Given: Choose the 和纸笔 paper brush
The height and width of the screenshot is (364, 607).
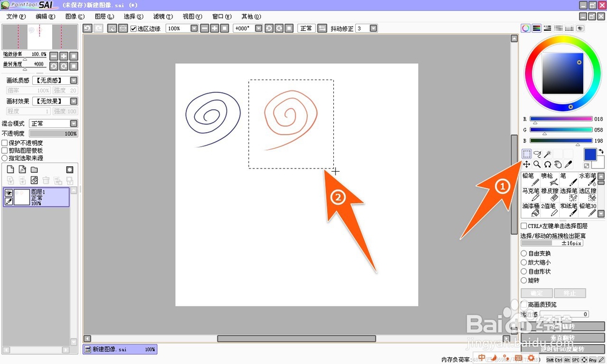Looking at the screenshot, I should tap(568, 210).
